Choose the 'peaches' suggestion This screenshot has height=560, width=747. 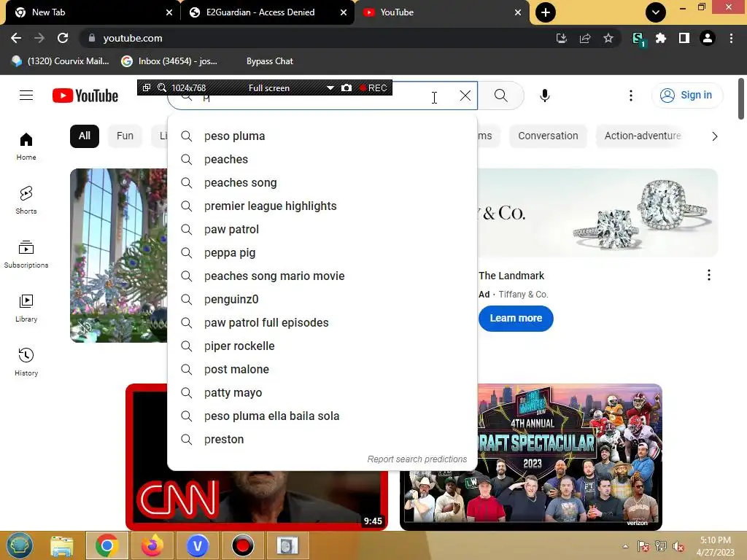tap(322, 160)
